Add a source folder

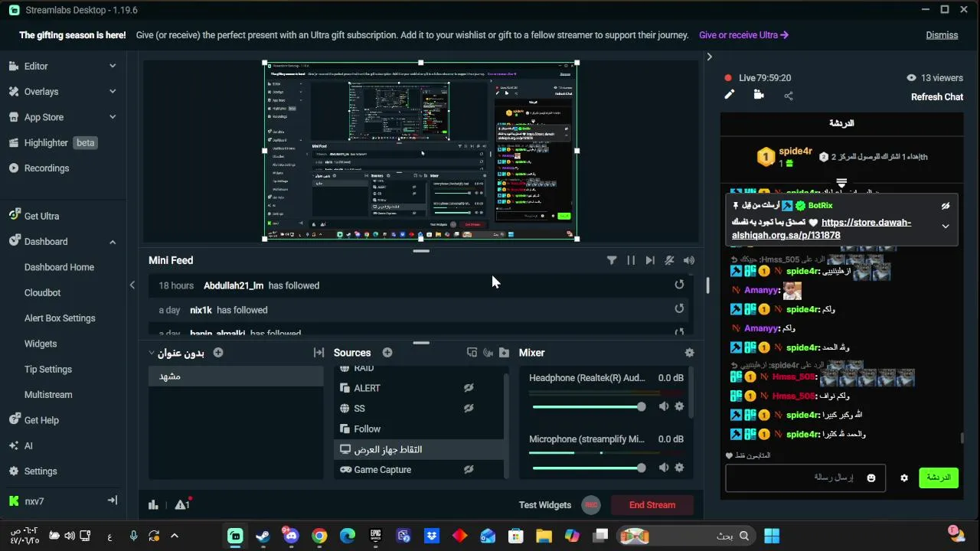pos(504,353)
